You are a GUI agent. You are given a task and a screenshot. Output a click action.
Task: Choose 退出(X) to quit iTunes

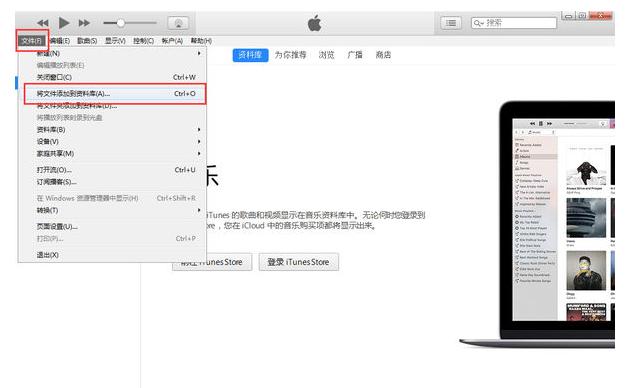pos(112,255)
